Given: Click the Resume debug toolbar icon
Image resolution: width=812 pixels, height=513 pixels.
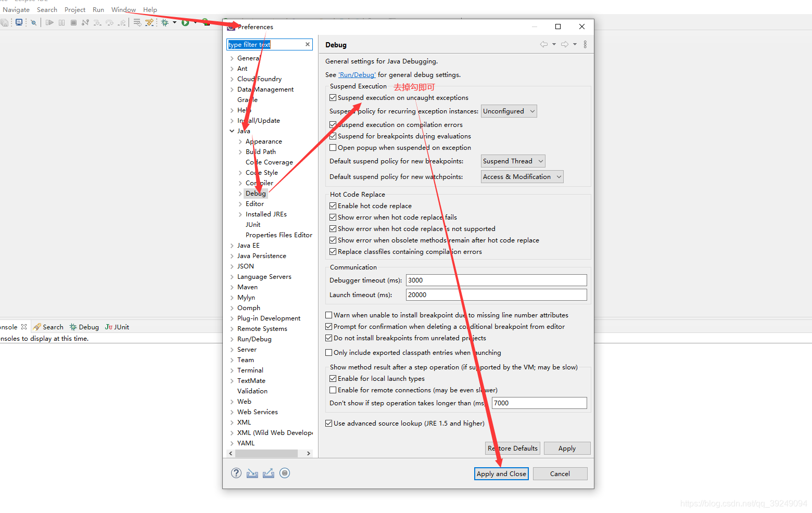Looking at the screenshot, I should click(49, 22).
